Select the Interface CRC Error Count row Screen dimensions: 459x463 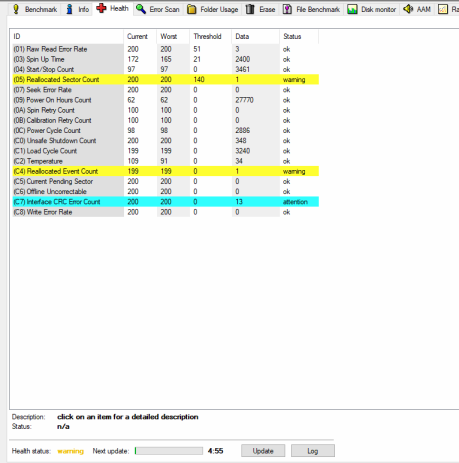(x=166, y=202)
